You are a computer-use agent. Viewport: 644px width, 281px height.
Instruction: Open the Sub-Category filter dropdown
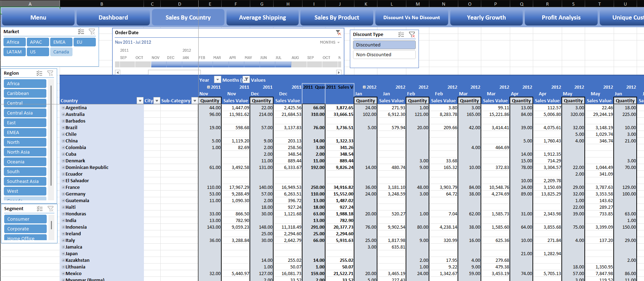click(x=195, y=101)
